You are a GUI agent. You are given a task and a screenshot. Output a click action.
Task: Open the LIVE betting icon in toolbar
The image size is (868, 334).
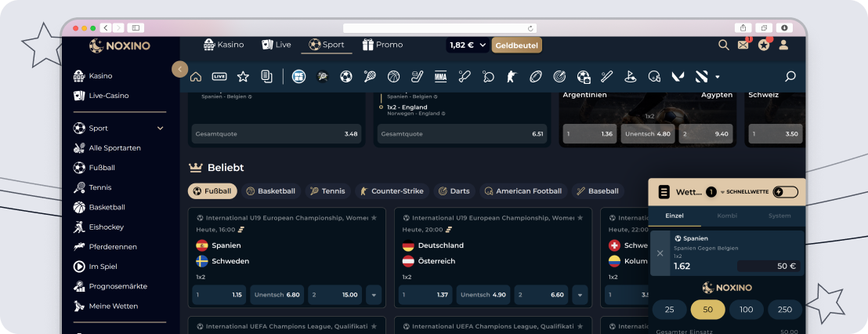tap(219, 76)
